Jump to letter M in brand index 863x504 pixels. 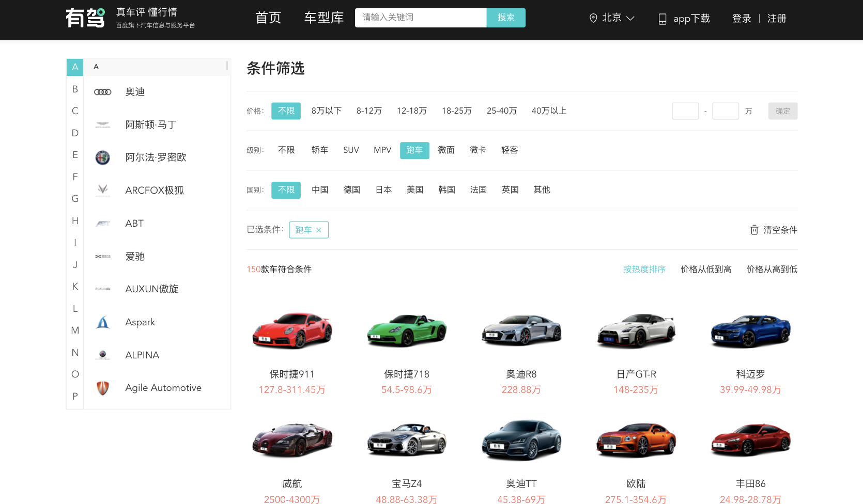click(75, 330)
